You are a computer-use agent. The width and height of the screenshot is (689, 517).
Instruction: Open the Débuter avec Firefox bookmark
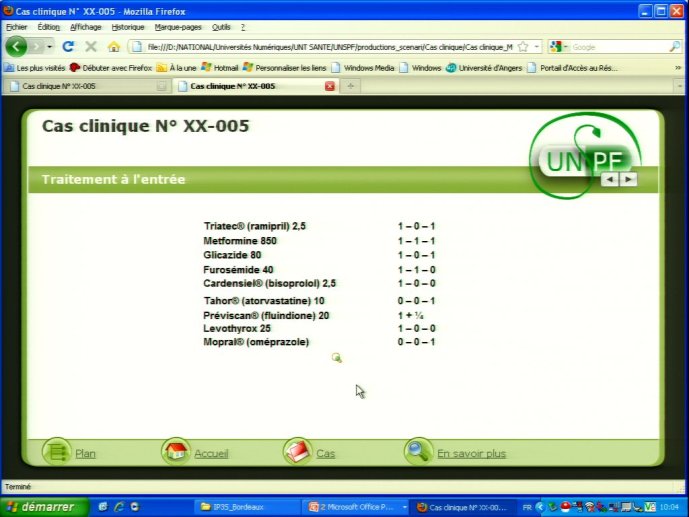(111, 68)
